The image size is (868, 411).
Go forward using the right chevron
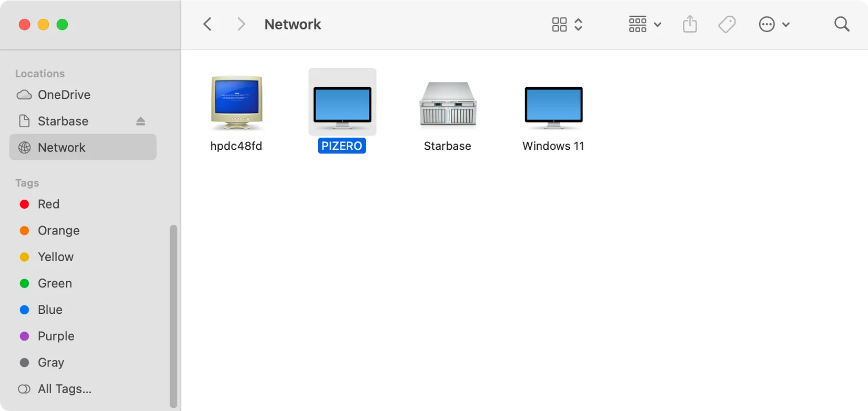pos(241,24)
